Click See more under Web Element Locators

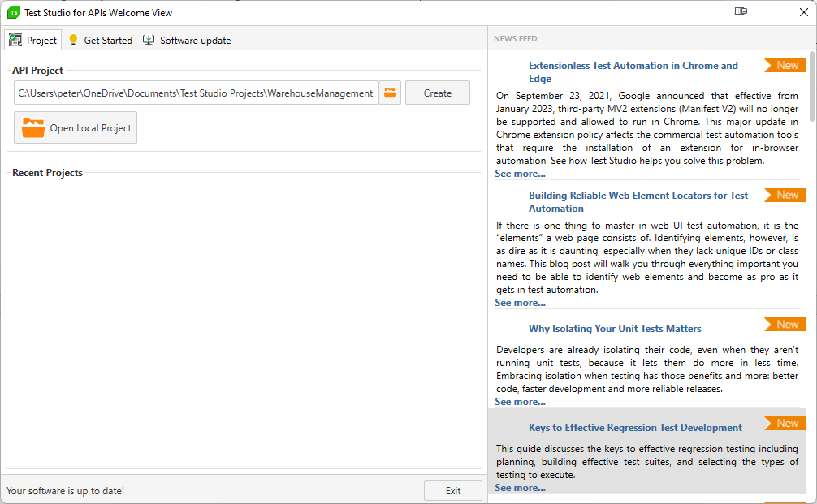[520, 303]
